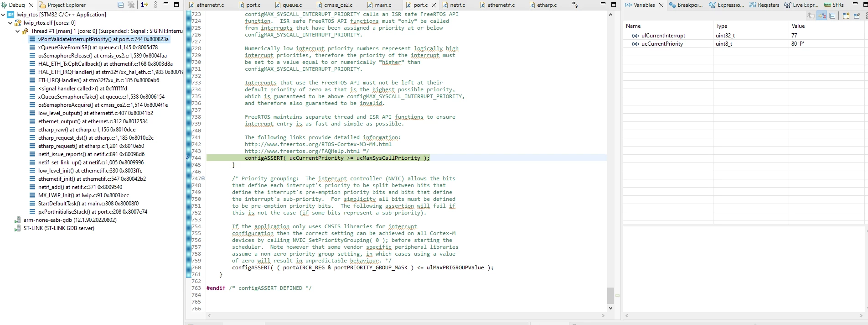Collapse the comment fold at line 747
868x325 pixels.
(203, 178)
